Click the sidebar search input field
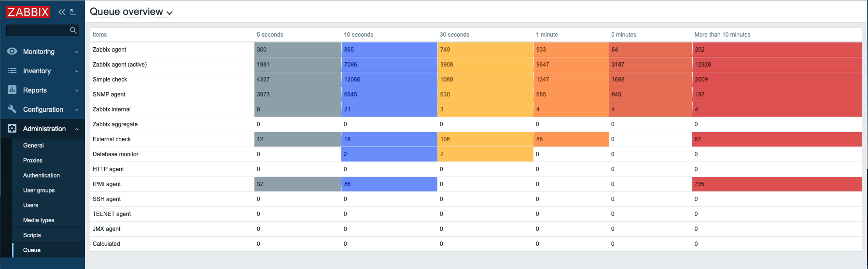This screenshot has height=269, width=868. (x=37, y=30)
